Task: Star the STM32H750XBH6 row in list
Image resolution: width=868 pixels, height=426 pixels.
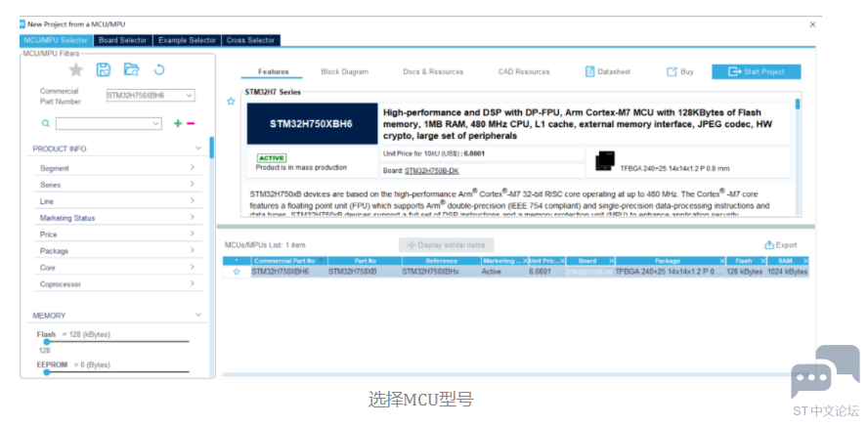Action: pos(237,272)
